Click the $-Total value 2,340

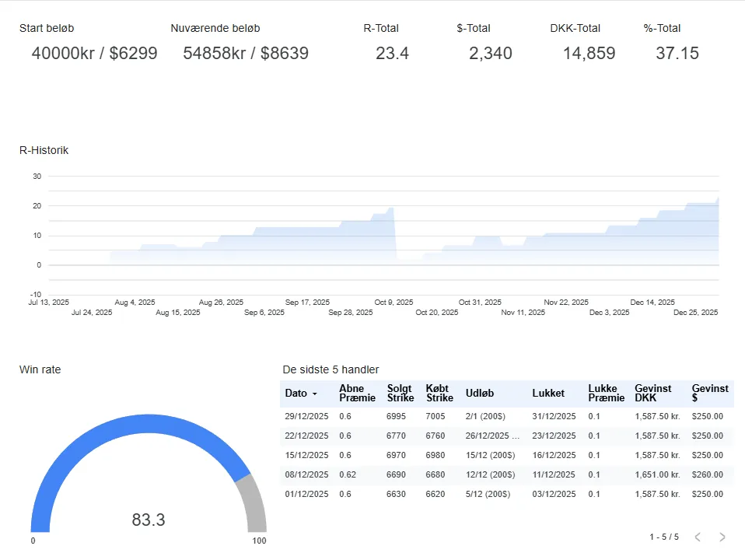point(491,53)
